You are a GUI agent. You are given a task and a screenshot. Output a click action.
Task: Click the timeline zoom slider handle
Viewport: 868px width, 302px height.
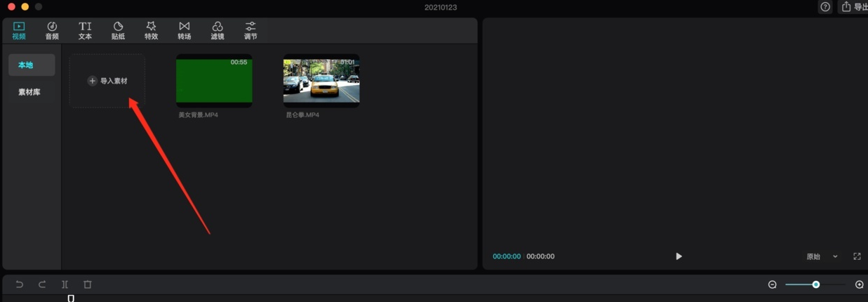pos(816,284)
